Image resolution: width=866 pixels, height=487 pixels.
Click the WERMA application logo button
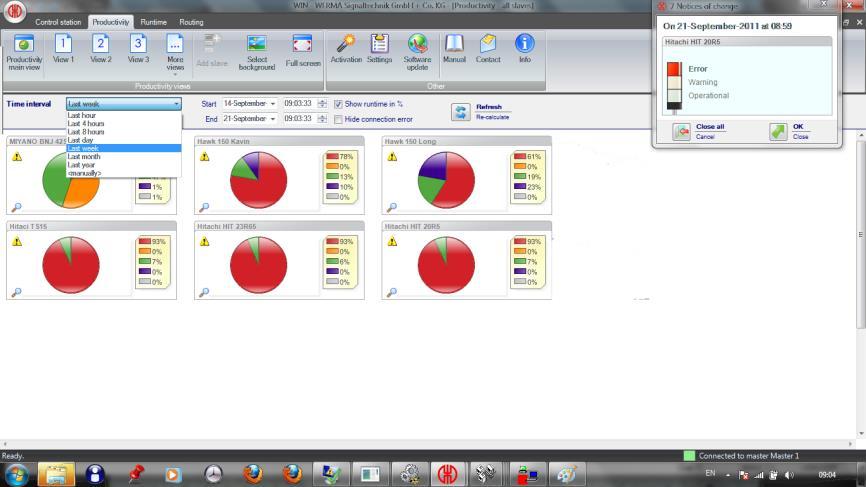click(14, 12)
